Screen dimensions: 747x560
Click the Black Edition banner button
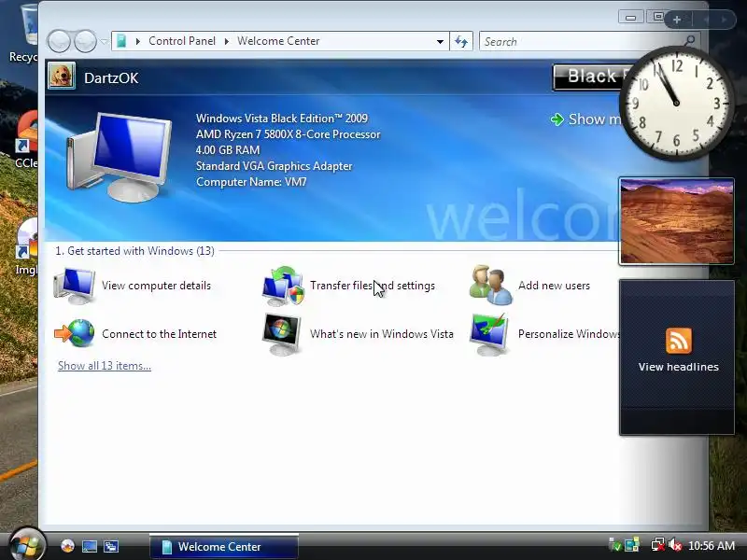[591, 77]
